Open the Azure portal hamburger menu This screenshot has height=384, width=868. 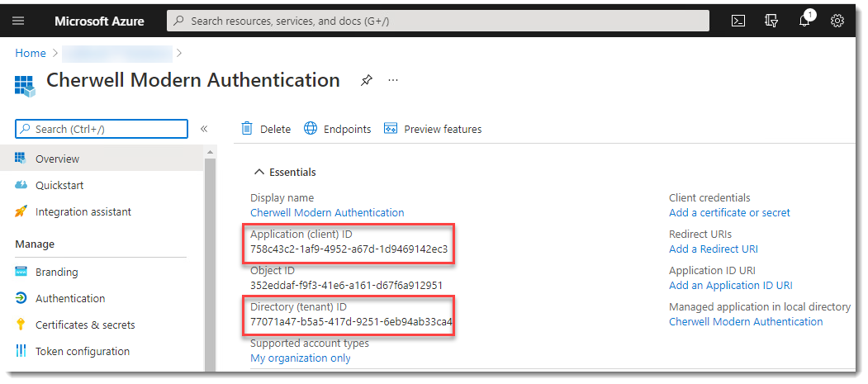click(18, 21)
